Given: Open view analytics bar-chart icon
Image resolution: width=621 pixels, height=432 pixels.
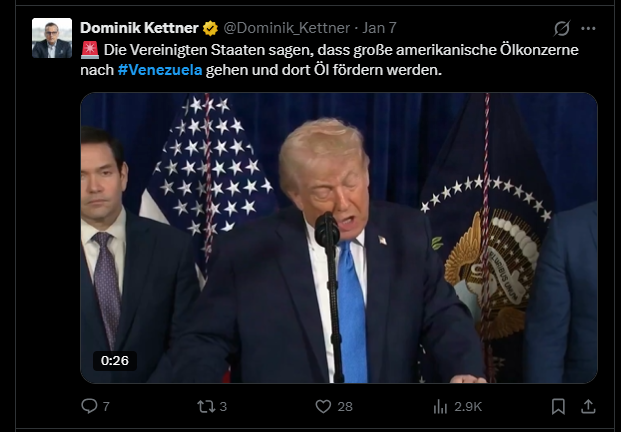Looking at the screenshot, I should click(x=440, y=407).
